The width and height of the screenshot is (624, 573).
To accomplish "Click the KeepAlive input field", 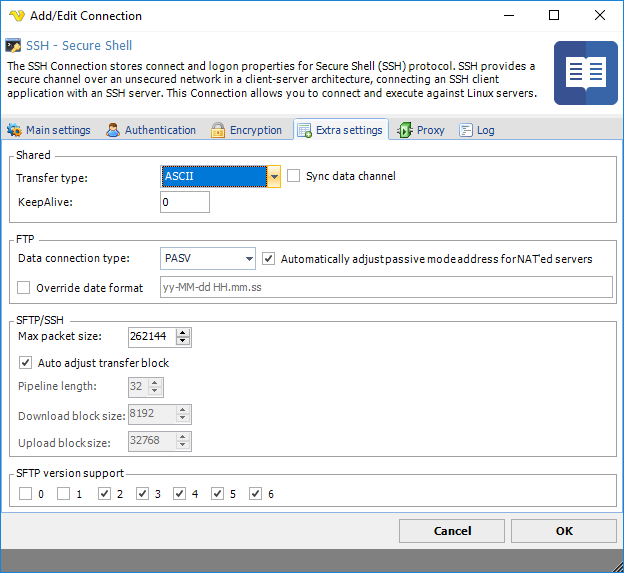I will pyautogui.click(x=185, y=202).
